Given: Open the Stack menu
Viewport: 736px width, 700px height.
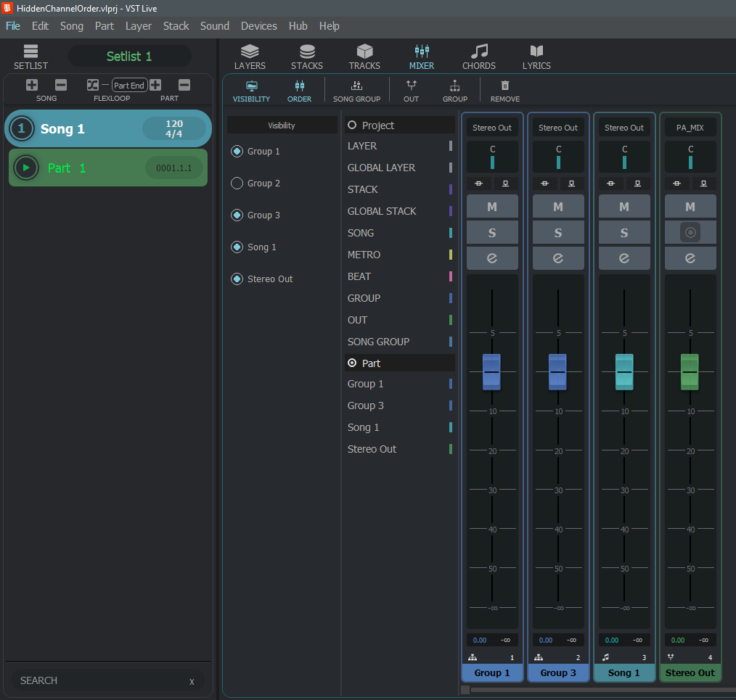Looking at the screenshot, I should pyautogui.click(x=176, y=26).
